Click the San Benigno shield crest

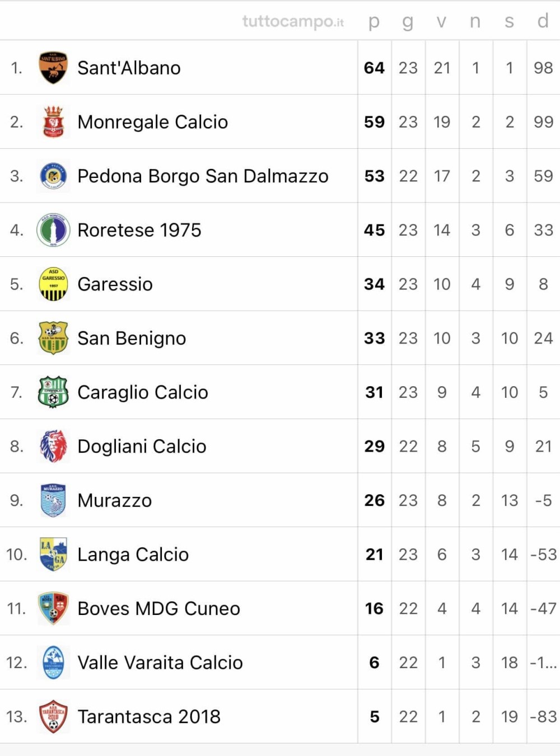click(53, 338)
